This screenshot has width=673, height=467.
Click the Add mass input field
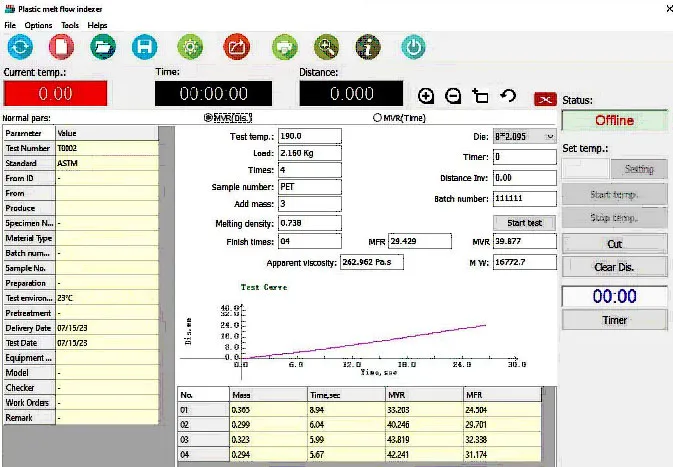click(x=310, y=204)
